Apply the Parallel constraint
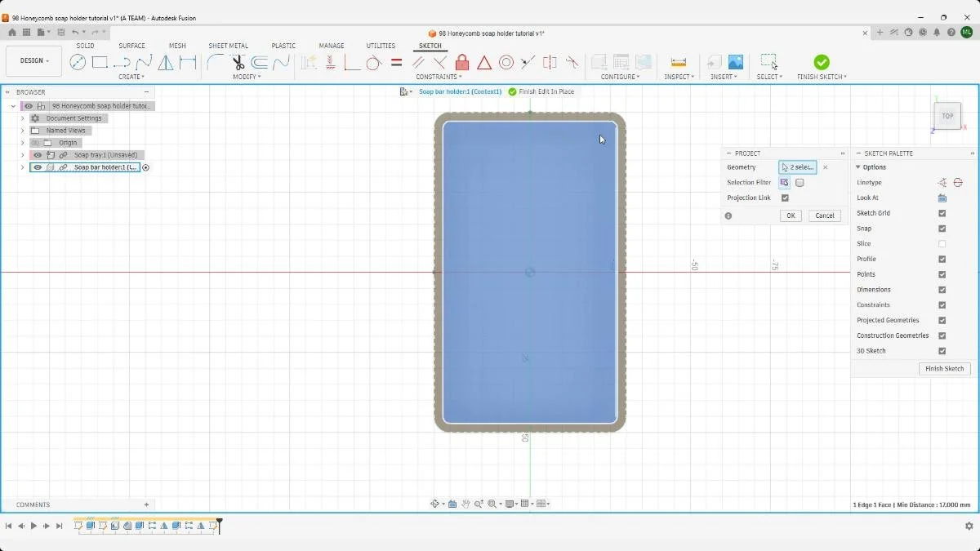This screenshot has height=551, width=980. tap(418, 63)
